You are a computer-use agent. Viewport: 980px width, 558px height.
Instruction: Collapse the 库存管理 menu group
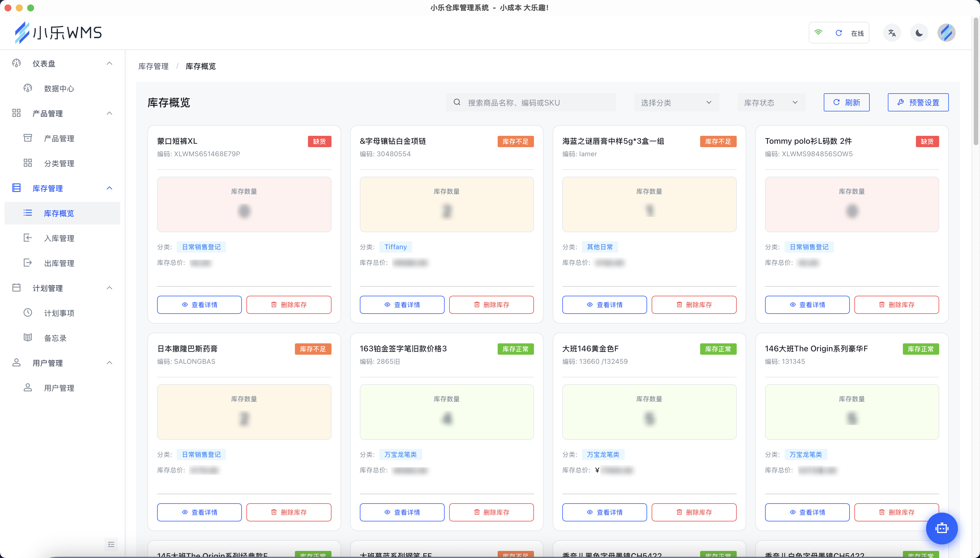(109, 188)
